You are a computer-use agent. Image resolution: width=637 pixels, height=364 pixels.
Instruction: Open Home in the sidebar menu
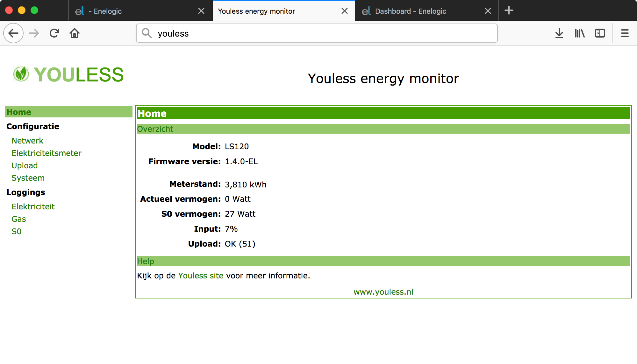69,112
